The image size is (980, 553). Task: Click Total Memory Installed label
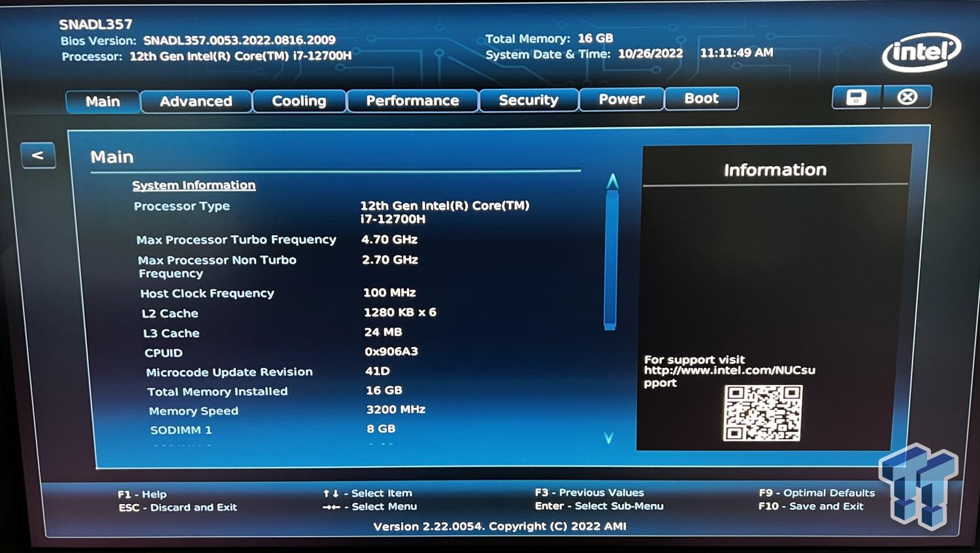point(218,392)
